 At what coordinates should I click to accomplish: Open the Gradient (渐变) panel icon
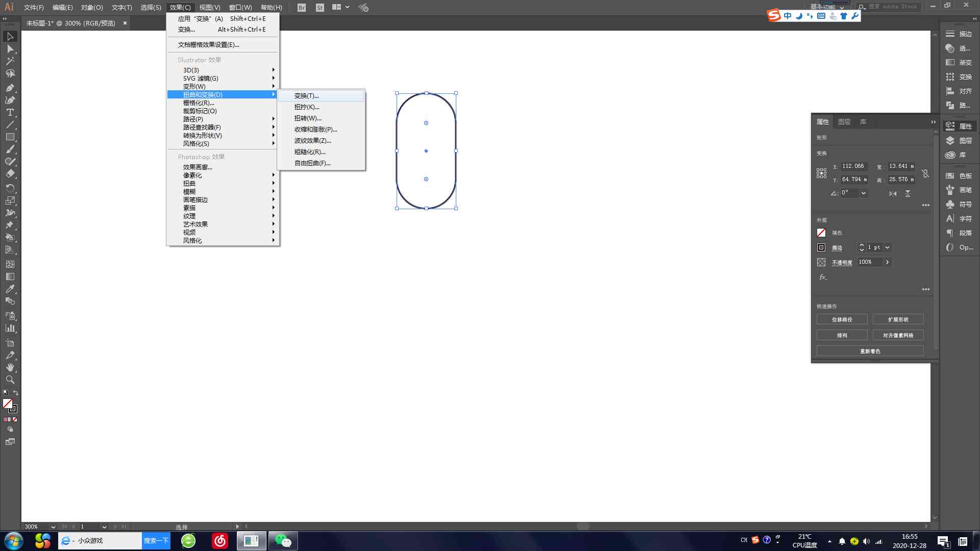point(950,62)
